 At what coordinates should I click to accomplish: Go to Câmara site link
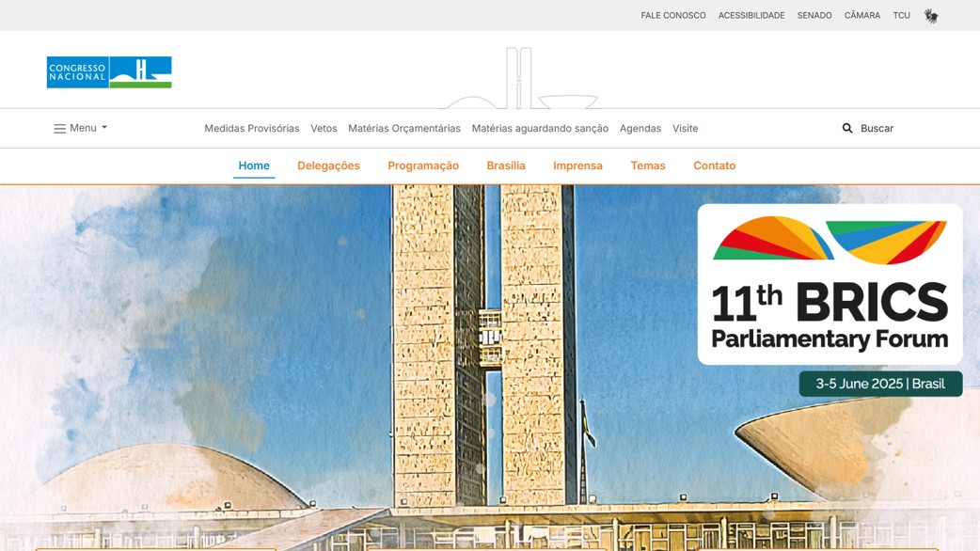point(861,16)
